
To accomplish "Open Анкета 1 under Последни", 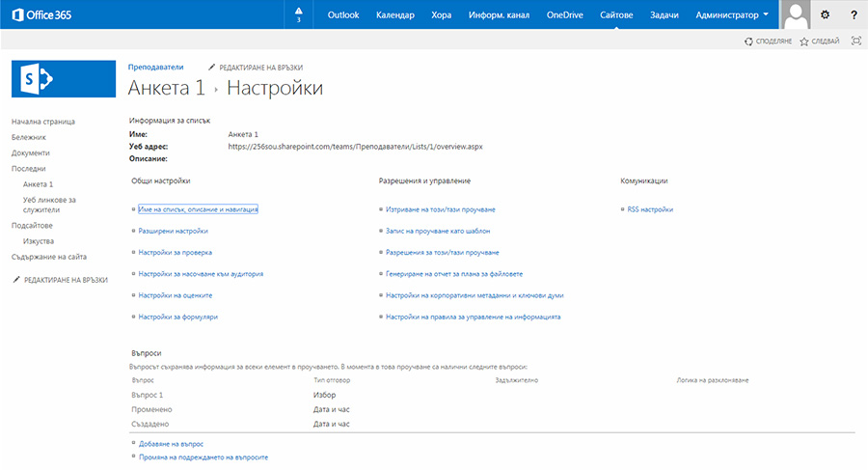I will click(39, 184).
